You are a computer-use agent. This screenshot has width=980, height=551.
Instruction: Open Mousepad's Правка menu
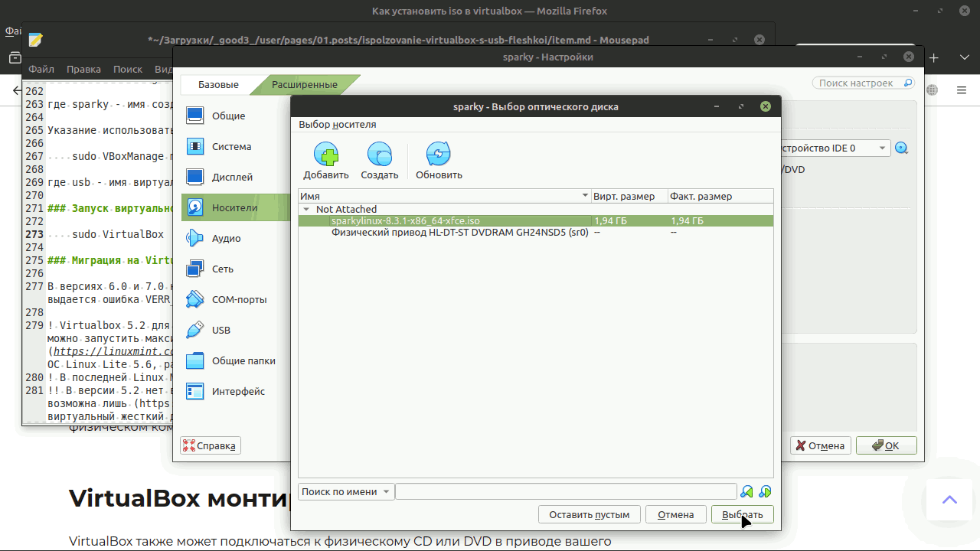(x=83, y=69)
